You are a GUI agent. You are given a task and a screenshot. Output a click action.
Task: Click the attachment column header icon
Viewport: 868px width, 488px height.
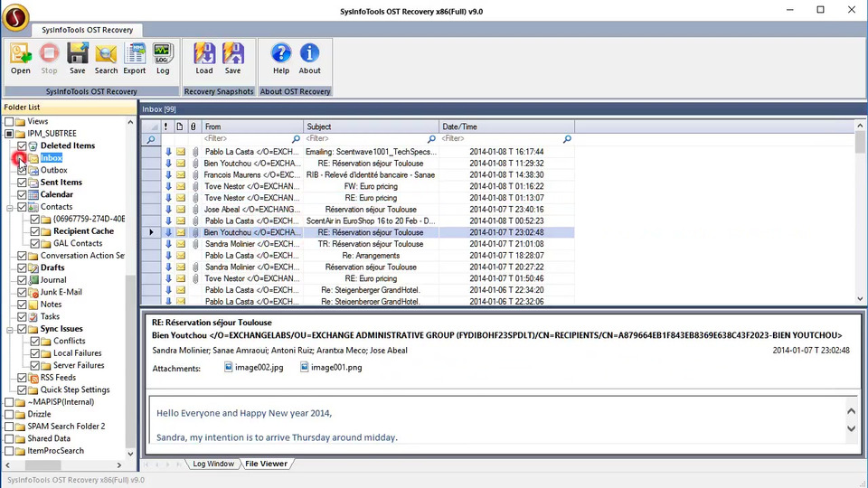(x=193, y=127)
